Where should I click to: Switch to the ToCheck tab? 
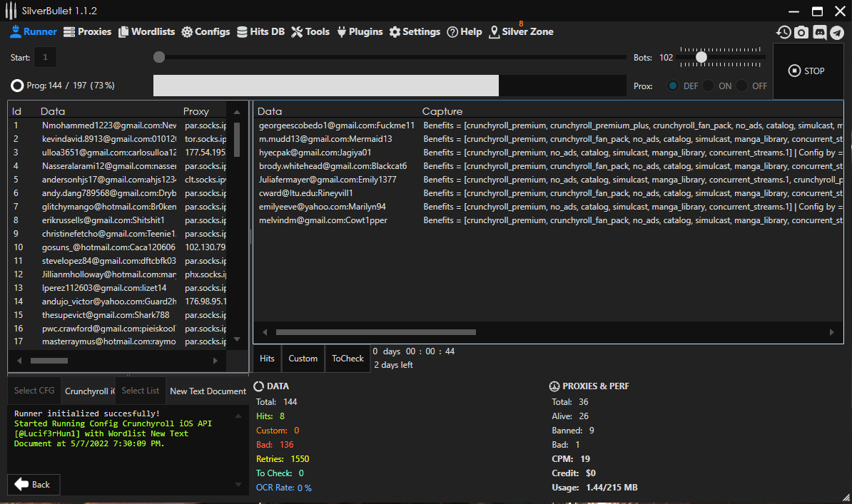click(348, 359)
